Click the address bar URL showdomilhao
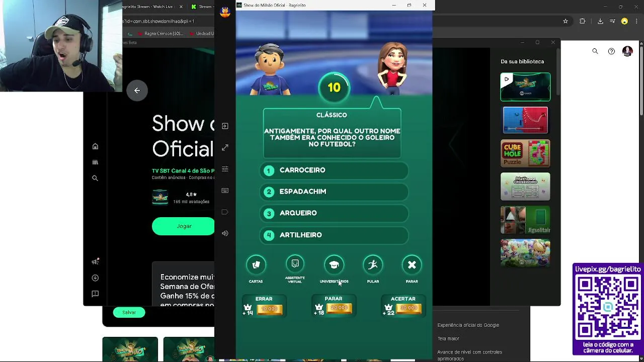This screenshot has width=644, height=362. coord(158,21)
